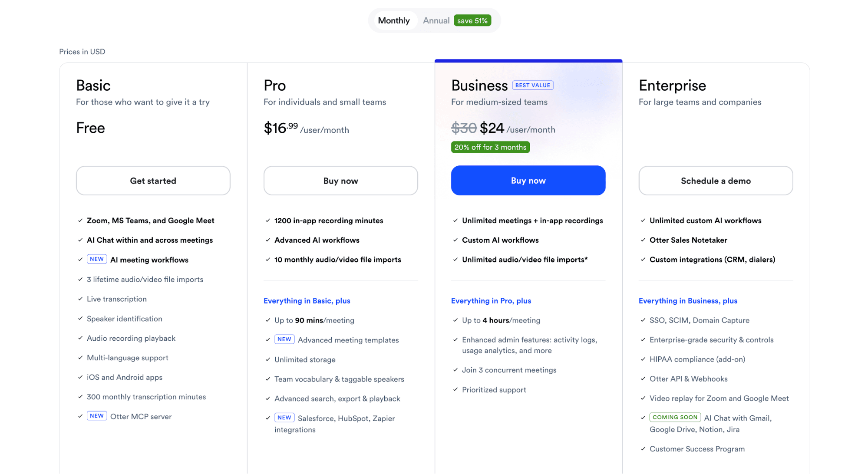Click Everything in Business, plus link
Viewport: 868px width, 474px height.
click(x=688, y=301)
